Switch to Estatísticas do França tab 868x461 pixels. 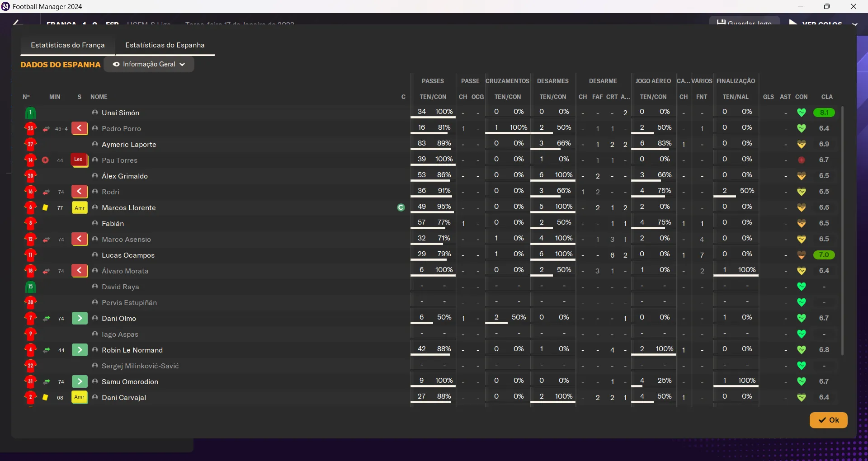coord(68,45)
